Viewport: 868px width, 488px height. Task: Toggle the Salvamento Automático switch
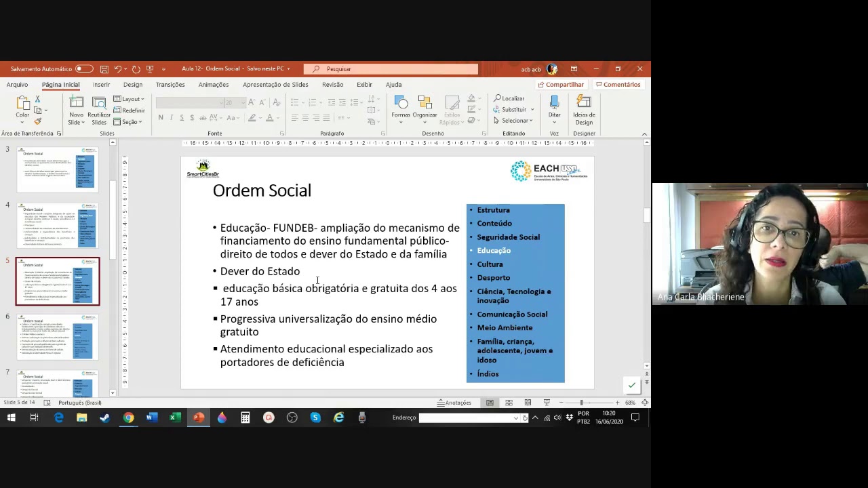pyautogui.click(x=84, y=69)
